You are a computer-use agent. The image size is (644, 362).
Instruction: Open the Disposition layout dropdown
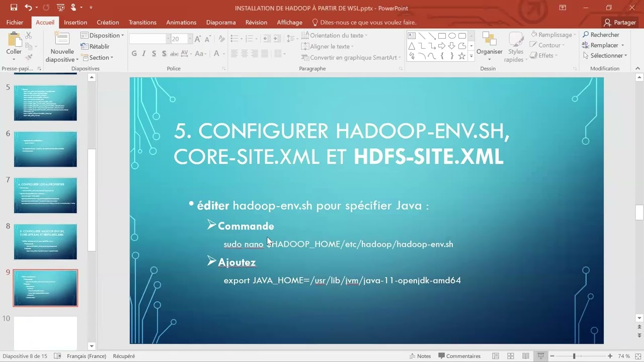tap(103, 35)
